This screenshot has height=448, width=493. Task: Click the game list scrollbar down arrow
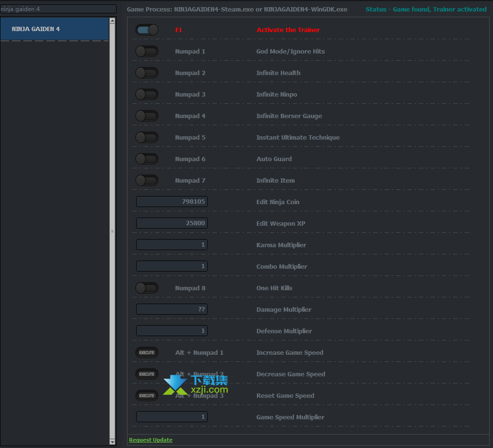[112, 442]
